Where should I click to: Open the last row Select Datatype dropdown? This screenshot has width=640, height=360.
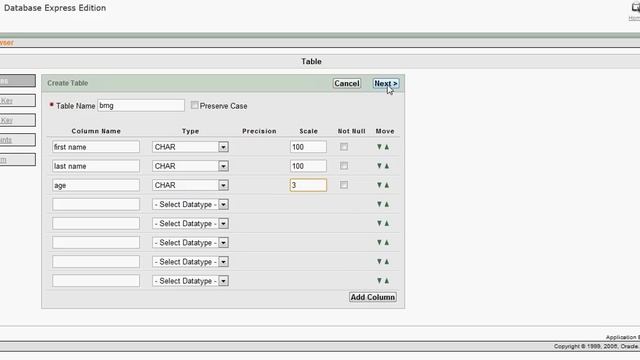pos(190,281)
